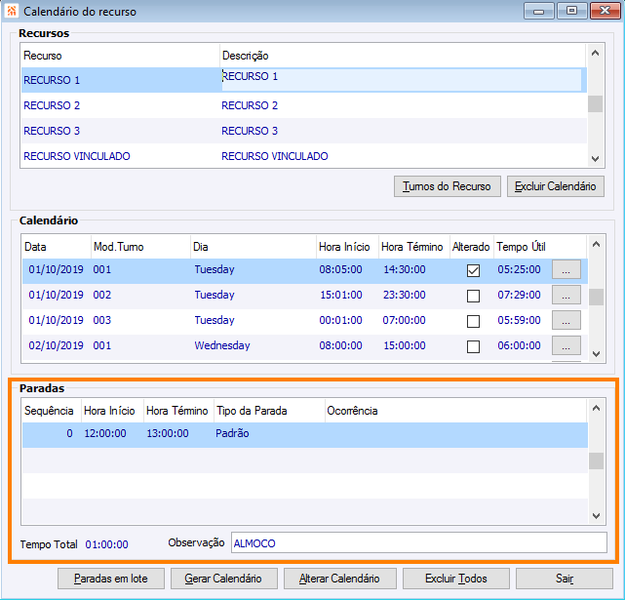Image resolution: width=625 pixels, height=600 pixels.
Task: Sort by the Hora Início calendar column header
Action: (x=345, y=247)
